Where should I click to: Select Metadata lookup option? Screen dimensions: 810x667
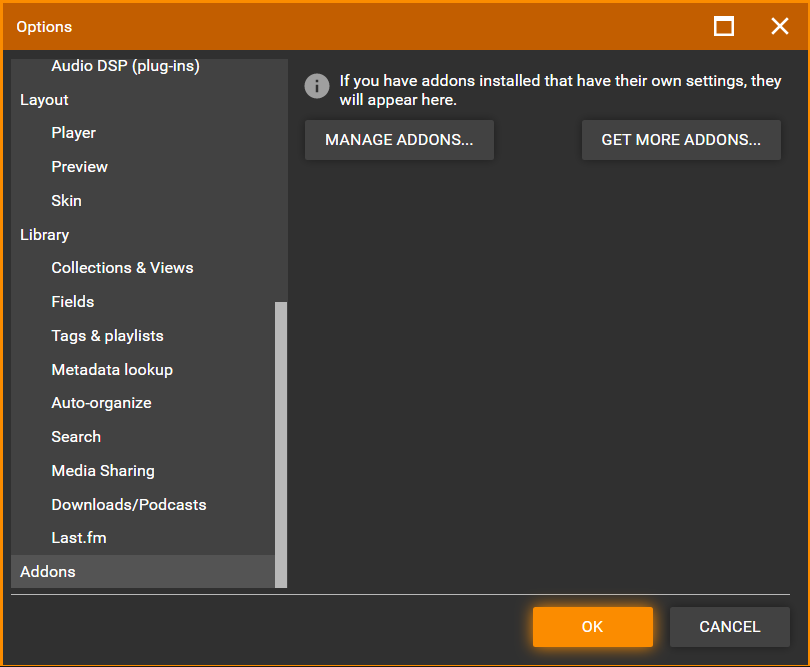pos(112,370)
